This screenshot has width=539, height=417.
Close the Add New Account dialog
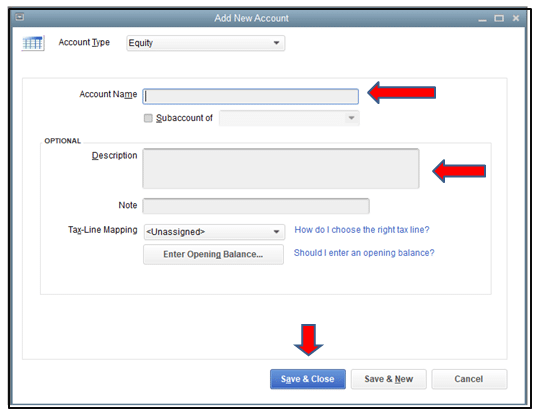[x=516, y=18]
